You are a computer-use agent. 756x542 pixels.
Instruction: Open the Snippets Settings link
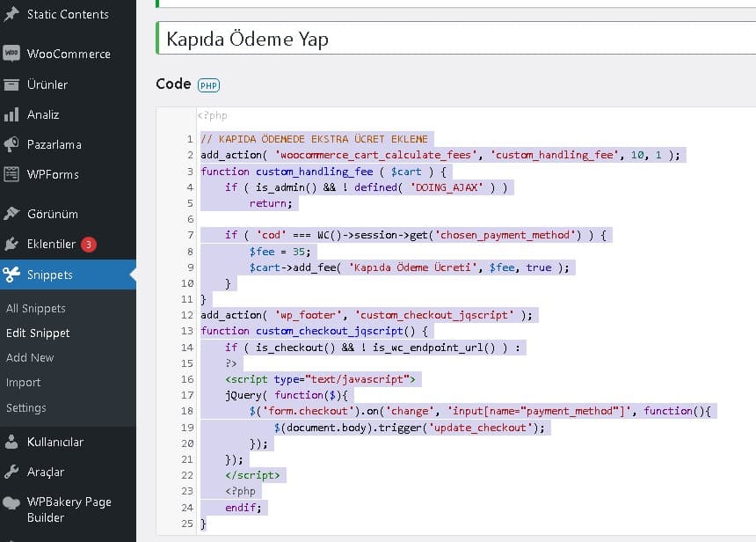26,407
